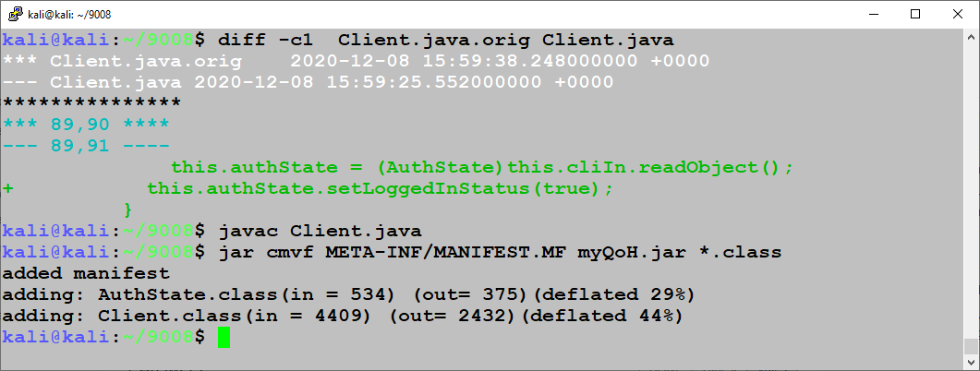Maximize the kali terminal window
This screenshot has height=371, width=980.
point(915,14)
